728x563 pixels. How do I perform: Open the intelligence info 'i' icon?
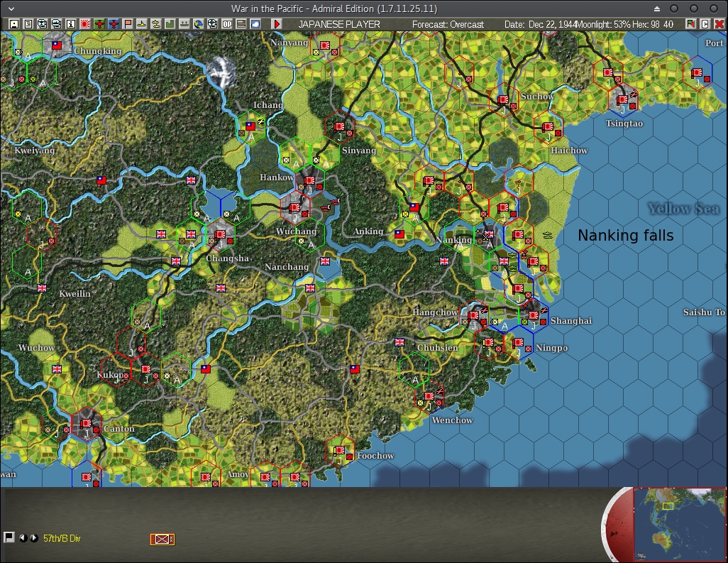[70, 23]
